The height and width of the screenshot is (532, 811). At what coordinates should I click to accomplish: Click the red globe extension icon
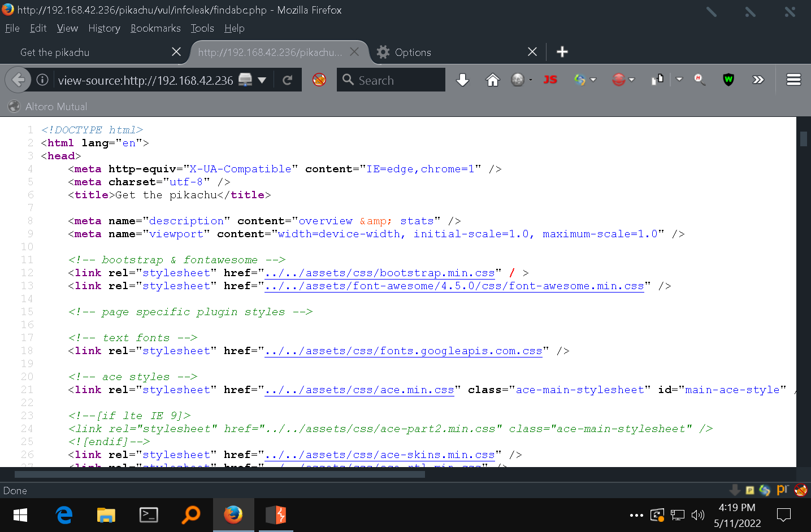coord(619,80)
